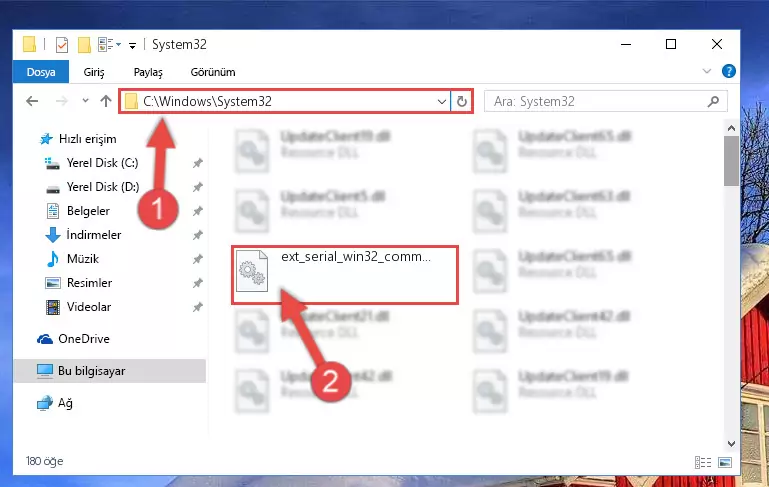Screen dimensions: 769x487
Task: Click the address bar path C:\Windows\System32
Action: (x=207, y=102)
